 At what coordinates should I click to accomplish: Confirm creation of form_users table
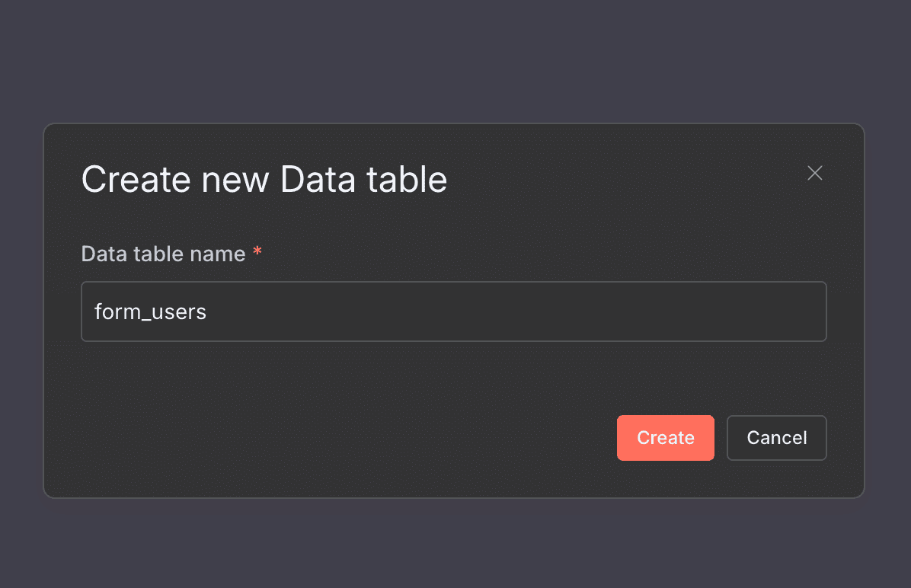[x=665, y=437]
